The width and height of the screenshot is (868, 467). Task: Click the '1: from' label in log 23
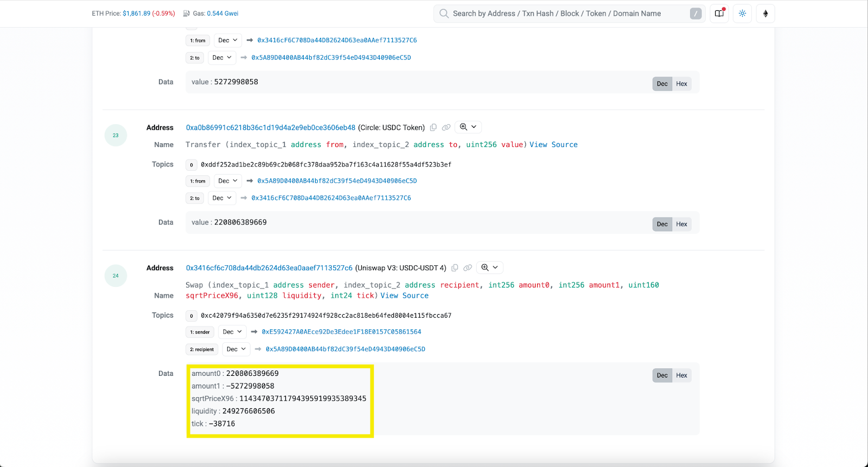[197, 181]
